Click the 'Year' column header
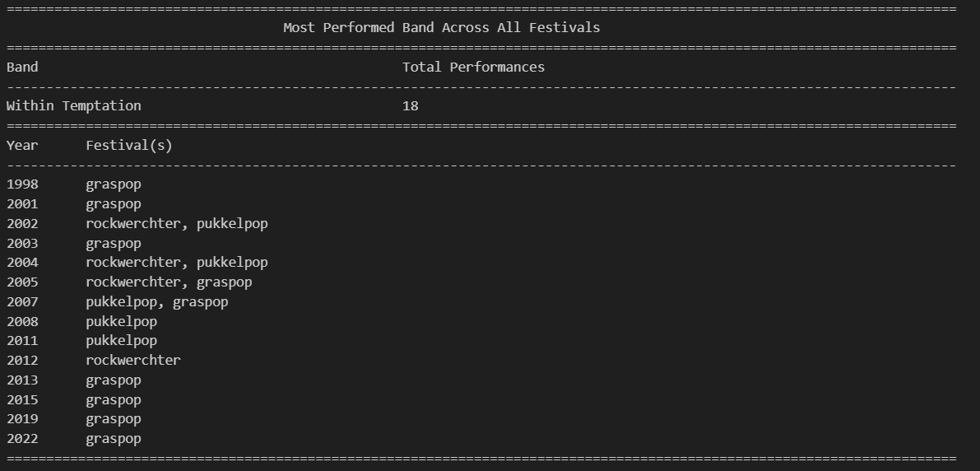Screen dimensions: 980x471 (x=22, y=145)
